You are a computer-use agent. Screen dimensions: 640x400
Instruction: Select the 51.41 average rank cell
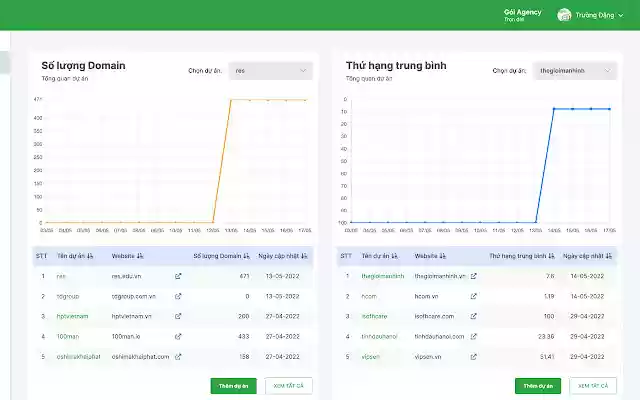tap(547, 357)
